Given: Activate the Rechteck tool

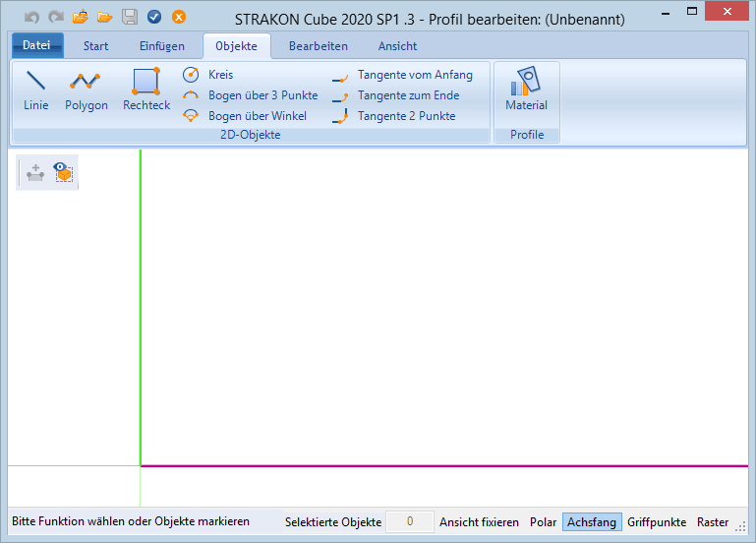Looking at the screenshot, I should (146, 90).
